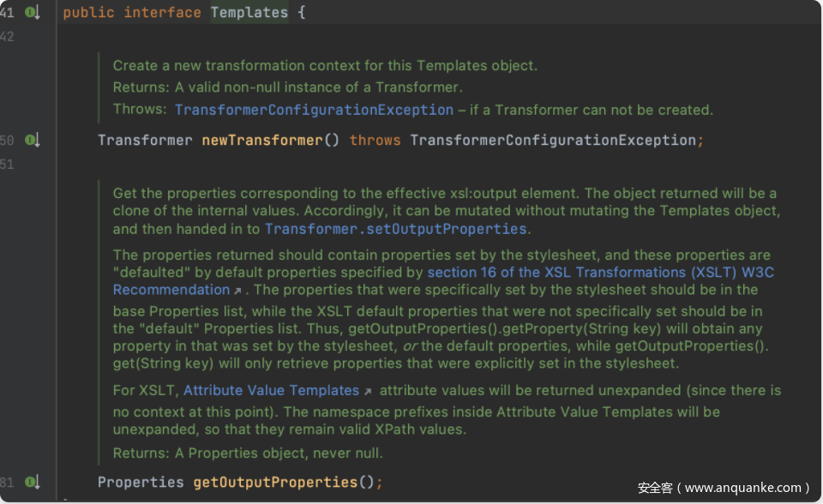Open section 16 of XSL Transformations link
823x504 pixels.
[601, 273]
